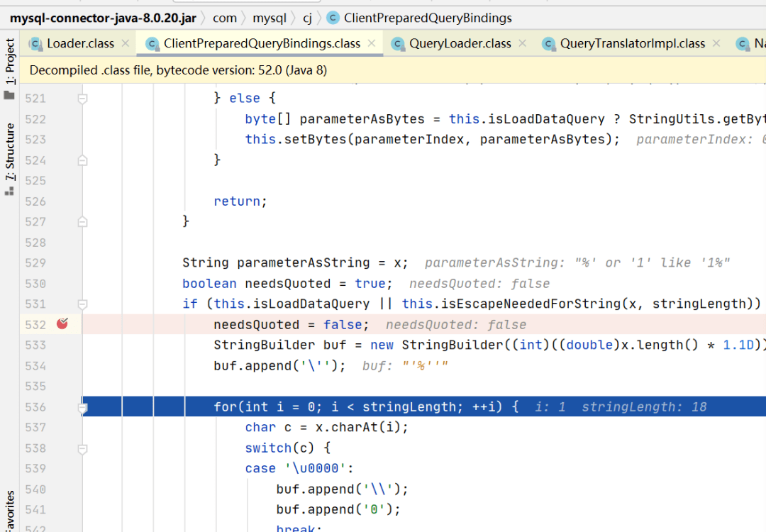Close the ClientPreparedQueryBindings.class tab
Viewport: 766px width, 532px height.
(x=372, y=43)
